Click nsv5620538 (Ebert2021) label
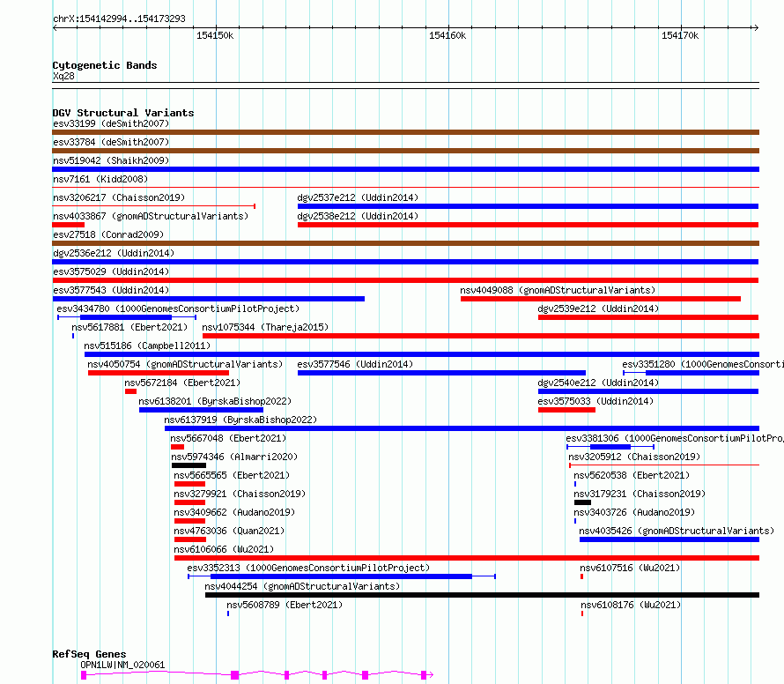Image resolution: width=784 pixels, height=684 pixels. click(632, 475)
